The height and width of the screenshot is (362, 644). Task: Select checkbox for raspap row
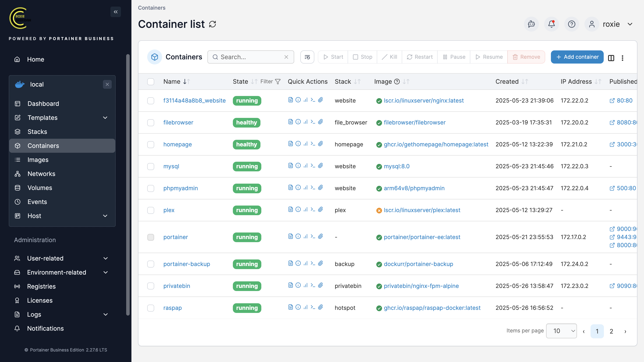click(151, 308)
